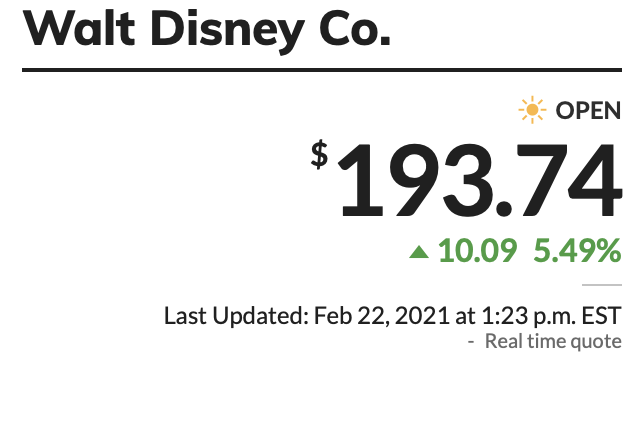Click "Co." in the company title
The height and width of the screenshot is (446, 644).
[353, 31]
